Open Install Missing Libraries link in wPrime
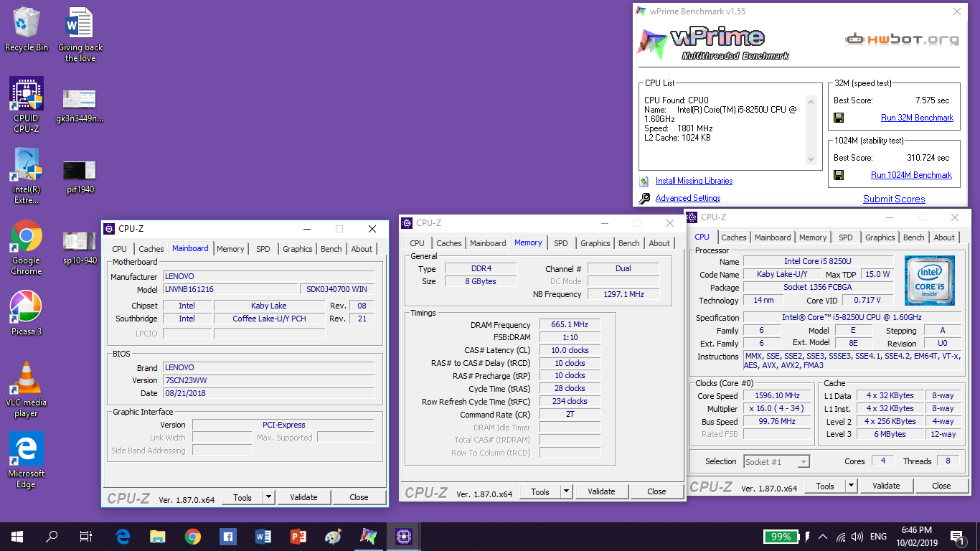980x551 pixels. point(694,181)
